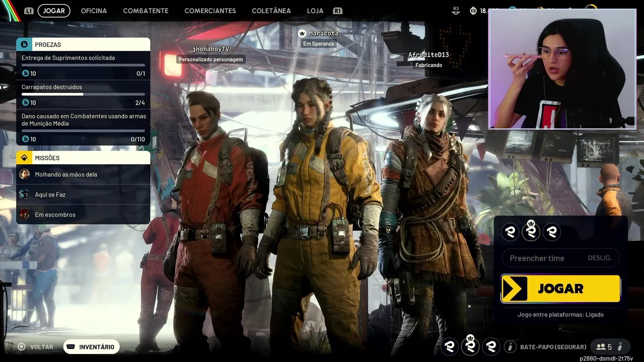The width and height of the screenshot is (644, 362).
Task: Open BATE-PAPO (SEGURAR) chat prompt
Action: click(x=553, y=347)
